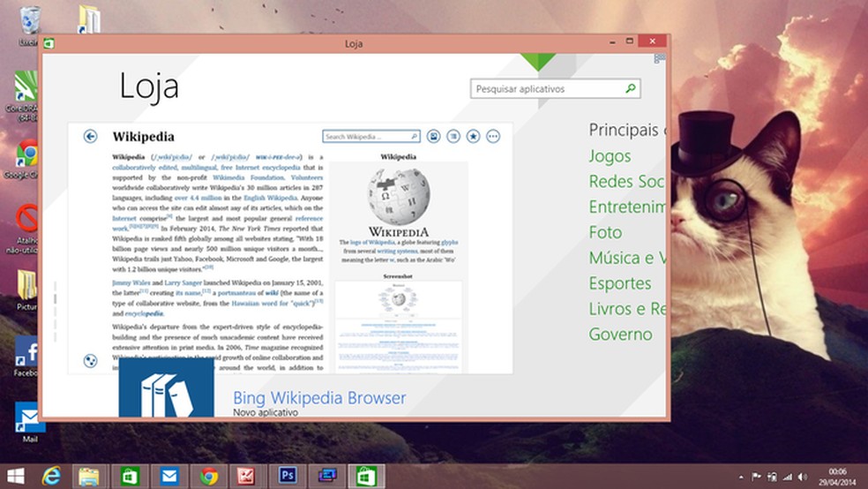
Task: Click the save icon in Wikipedia toolbar
Action: pos(433,136)
